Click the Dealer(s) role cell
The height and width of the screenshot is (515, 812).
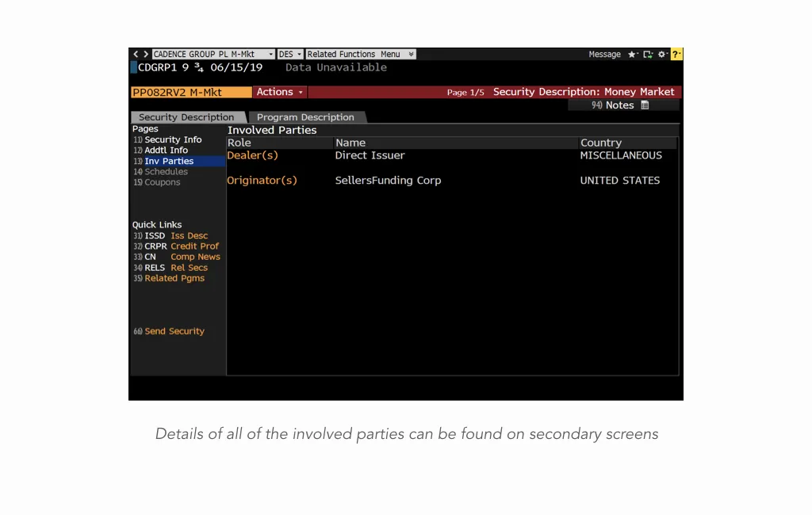point(252,155)
